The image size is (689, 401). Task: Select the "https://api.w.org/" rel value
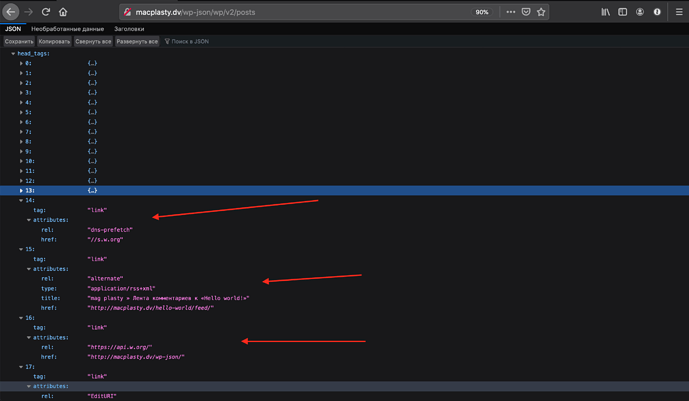click(x=120, y=347)
